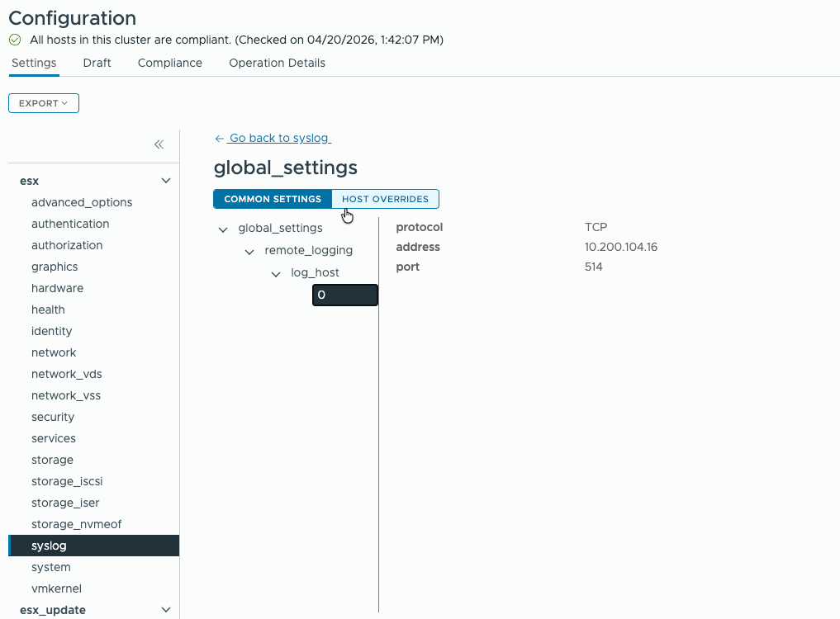Expand the esx_update section chevron
This screenshot has height=619, width=840.
click(166, 610)
